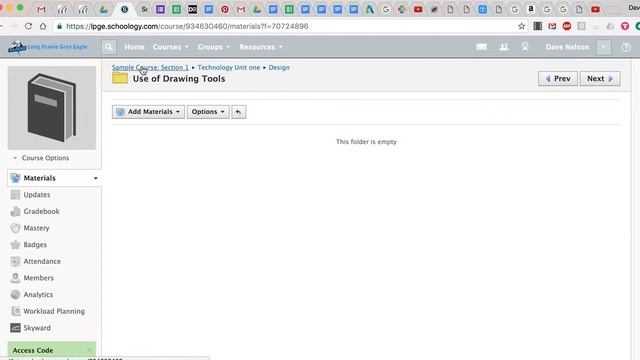Open the help question mark icon
640x360 pixels.
point(626,47)
